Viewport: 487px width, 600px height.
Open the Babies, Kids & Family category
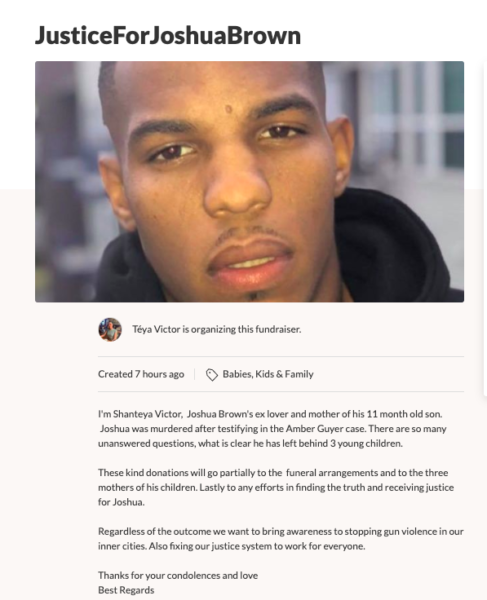(268, 374)
